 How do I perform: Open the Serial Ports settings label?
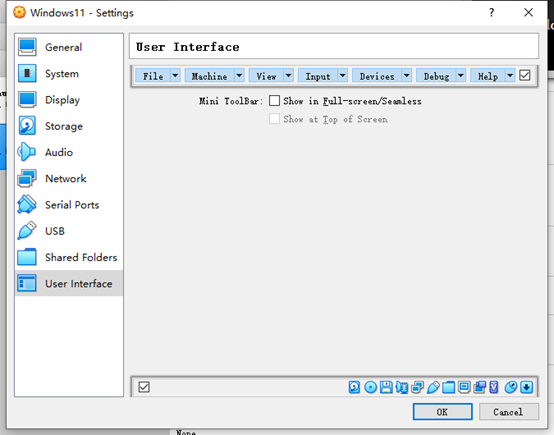(72, 205)
